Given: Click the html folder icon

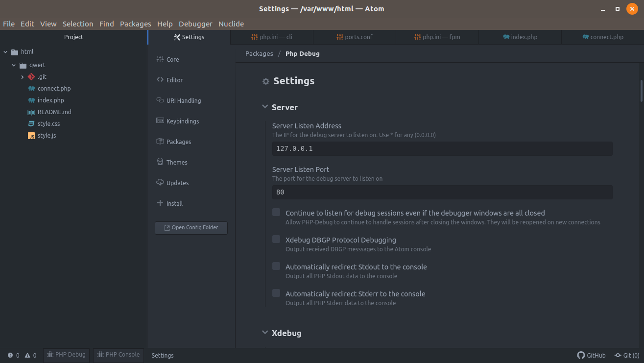Looking at the screenshot, I should point(15,52).
